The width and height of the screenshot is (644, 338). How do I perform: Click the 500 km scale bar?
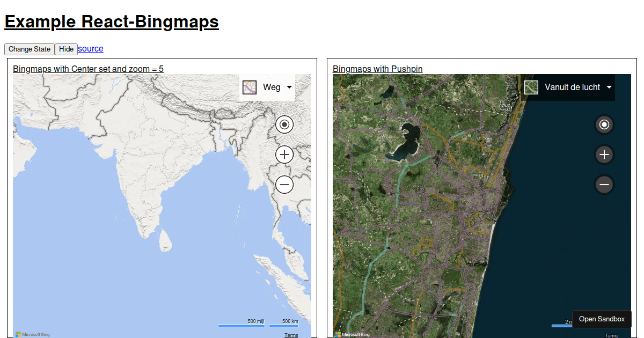[x=284, y=324]
